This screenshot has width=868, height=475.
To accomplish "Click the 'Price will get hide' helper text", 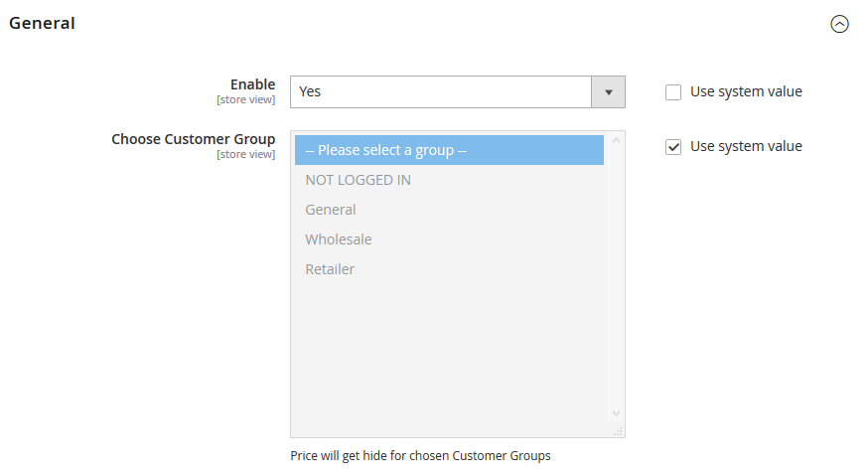I will pyautogui.click(x=420, y=456).
